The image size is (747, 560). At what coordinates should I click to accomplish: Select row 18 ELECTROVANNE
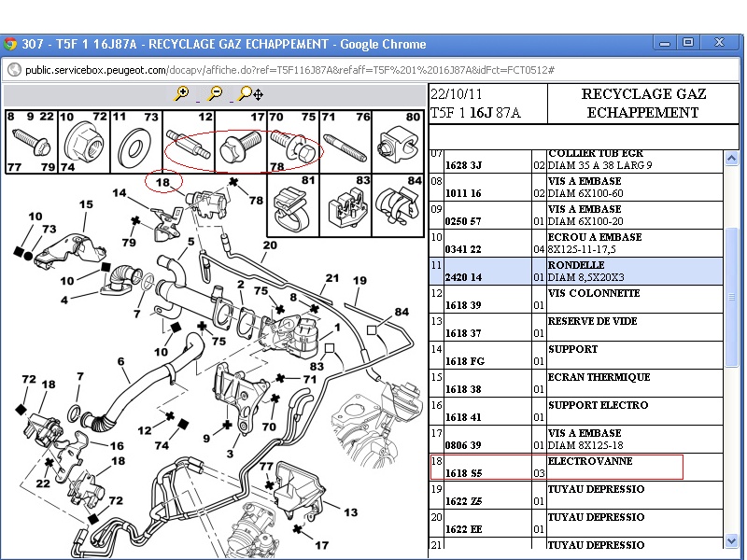[x=576, y=468]
